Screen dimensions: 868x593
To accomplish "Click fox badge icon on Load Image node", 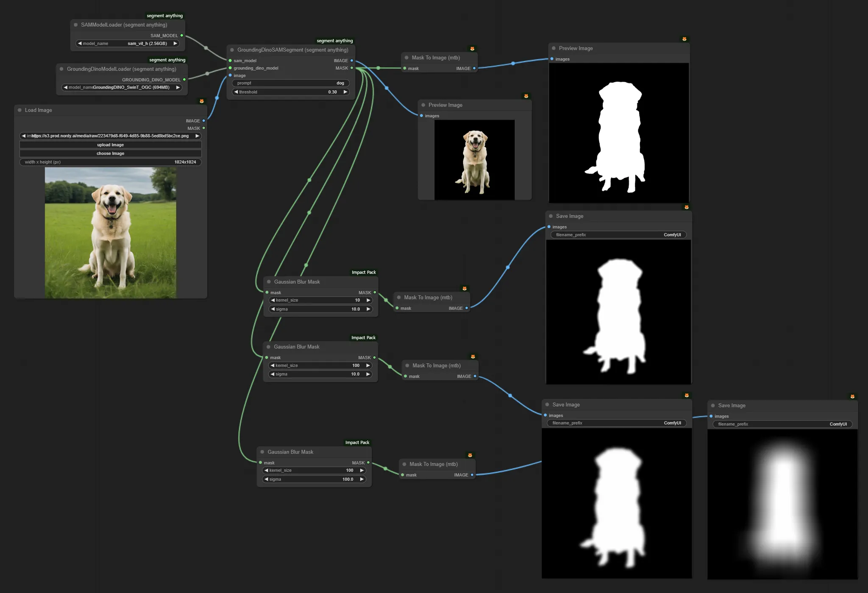I will [202, 101].
